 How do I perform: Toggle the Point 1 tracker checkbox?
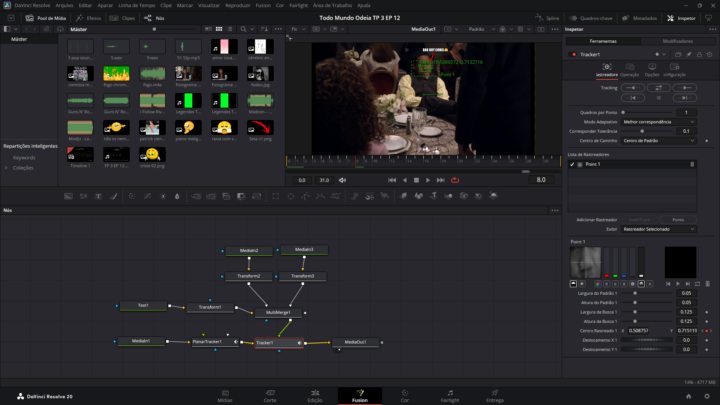coord(573,164)
